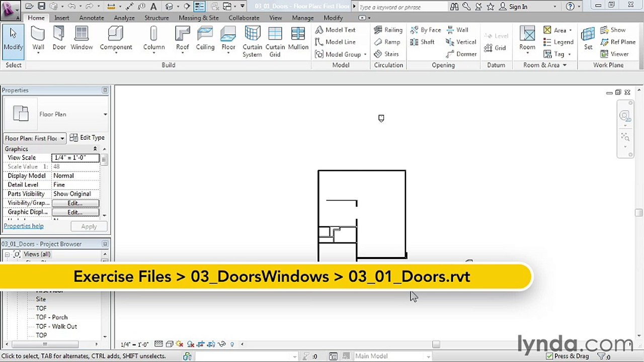This screenshot has width=644, height=362.
Task: Select the Window tool
Action: coord(82,39)
